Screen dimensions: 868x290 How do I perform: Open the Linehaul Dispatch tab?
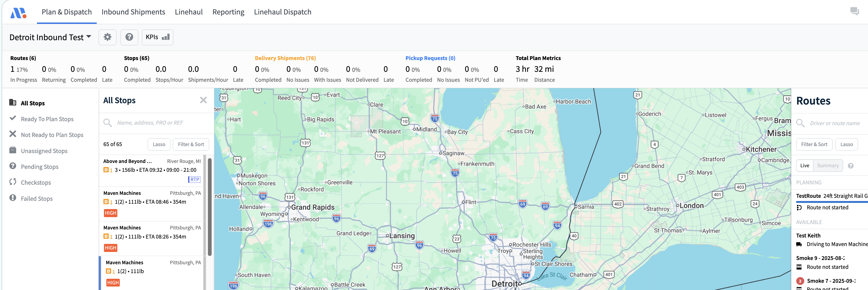coord(282,12)
